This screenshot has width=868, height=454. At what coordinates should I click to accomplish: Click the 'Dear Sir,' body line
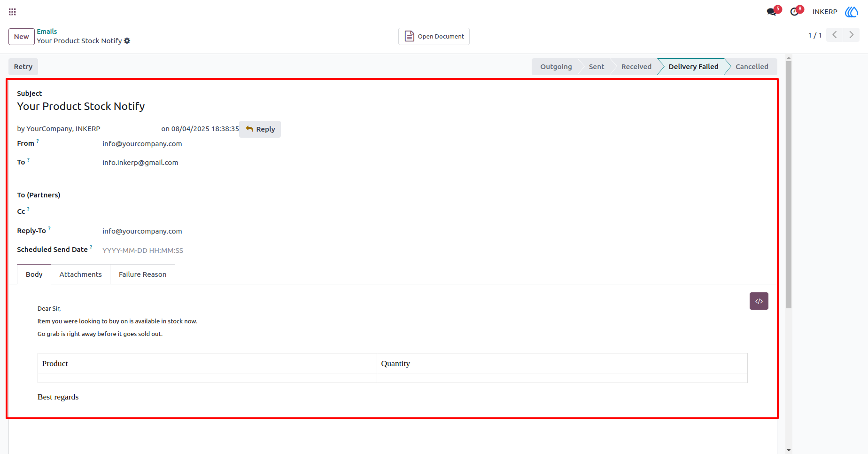[49, 309]
